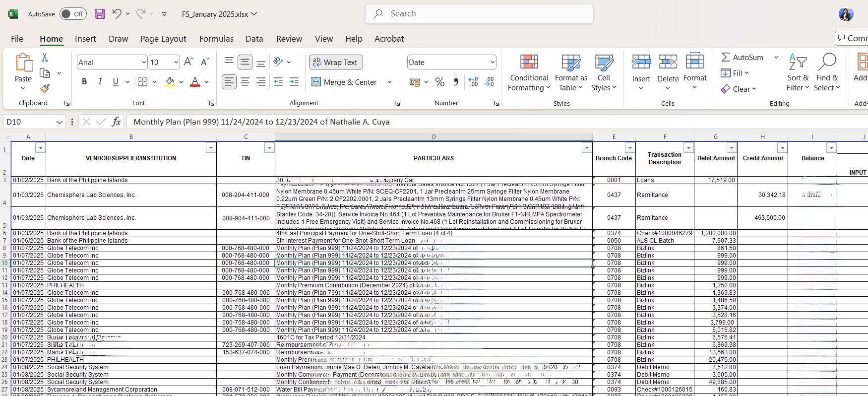Expand the number format Date combo box
This screenshot has width=868, height=396.
click(492, 62)
